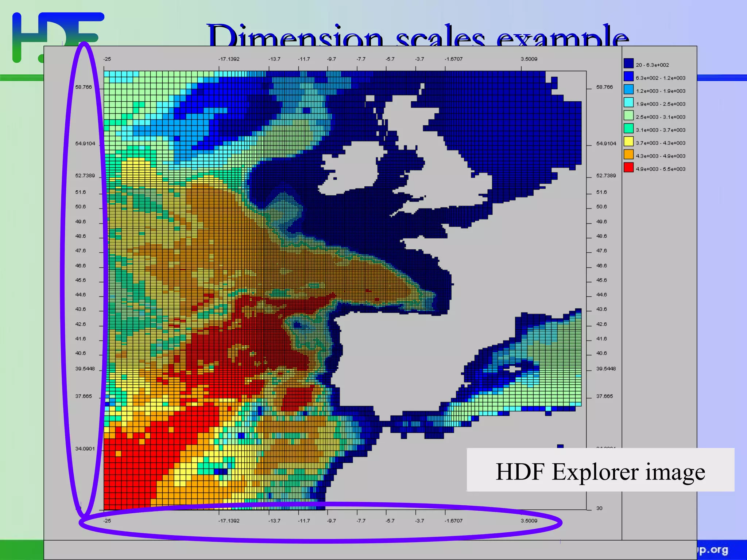Viewport: 747px width, 560px height.
Task: Click the legend label '3.7e+003 - 4.3e+003'
Action: click(x=661, y=143)
